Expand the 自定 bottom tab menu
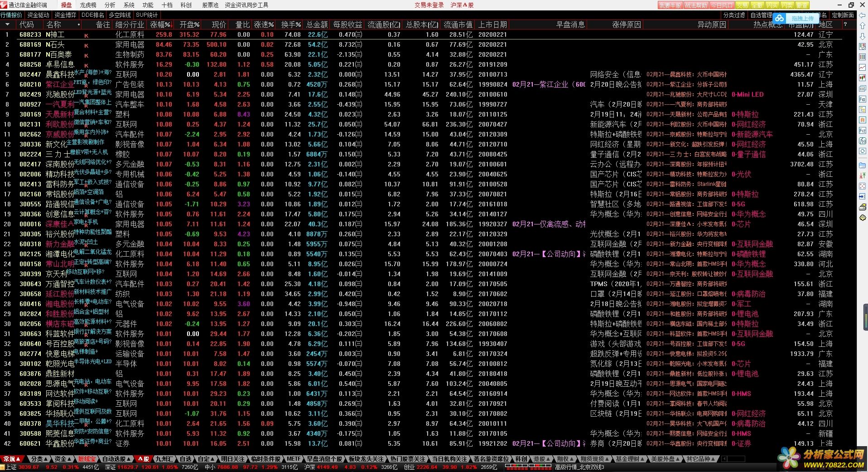Viewport: 868px width, 472px height. 207,459
